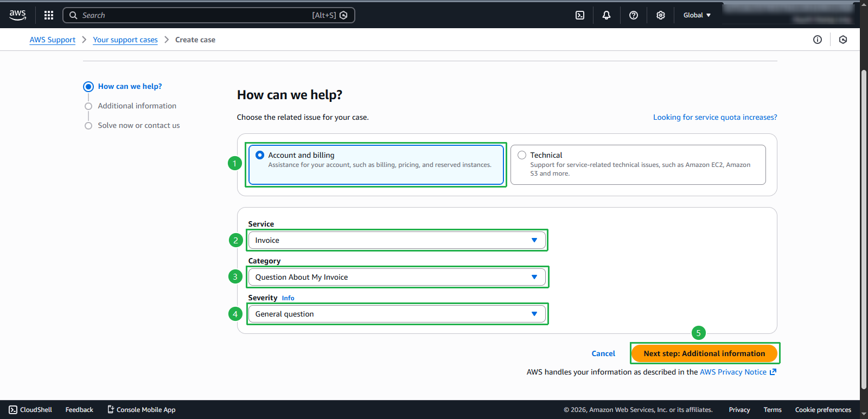The height and width of the screenshot is (419, 868).
Task: Open AWS Support breadcrumb link
Action: click(x=53, y=40)
